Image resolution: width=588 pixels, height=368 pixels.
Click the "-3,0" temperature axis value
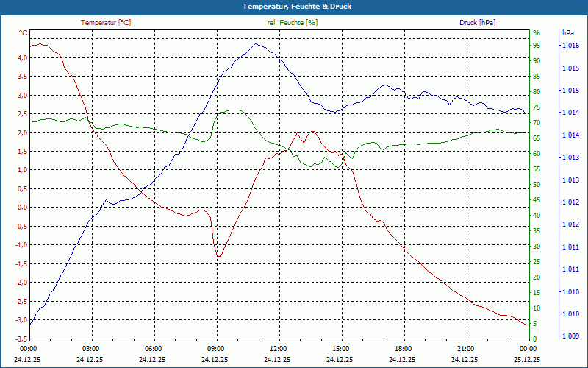(21, 320)
